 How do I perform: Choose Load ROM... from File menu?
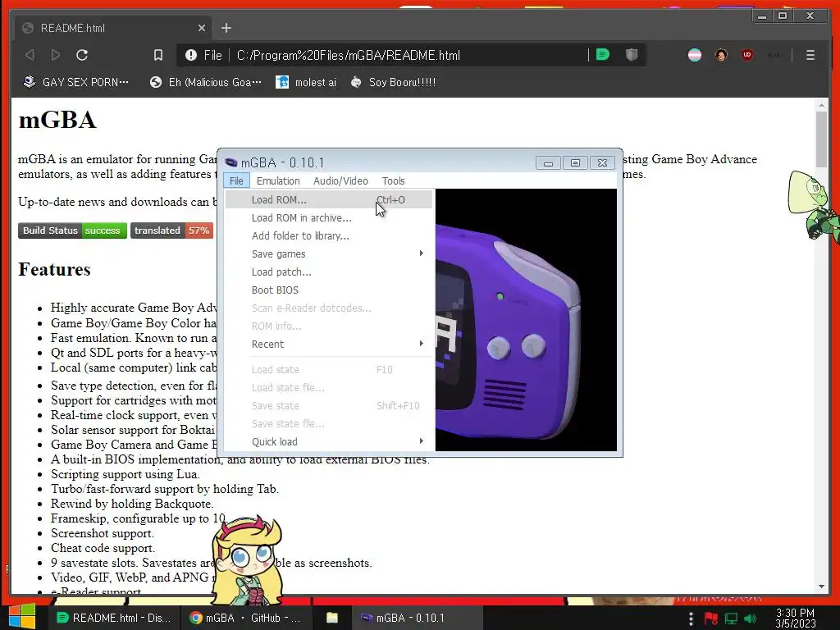(328, 200)
